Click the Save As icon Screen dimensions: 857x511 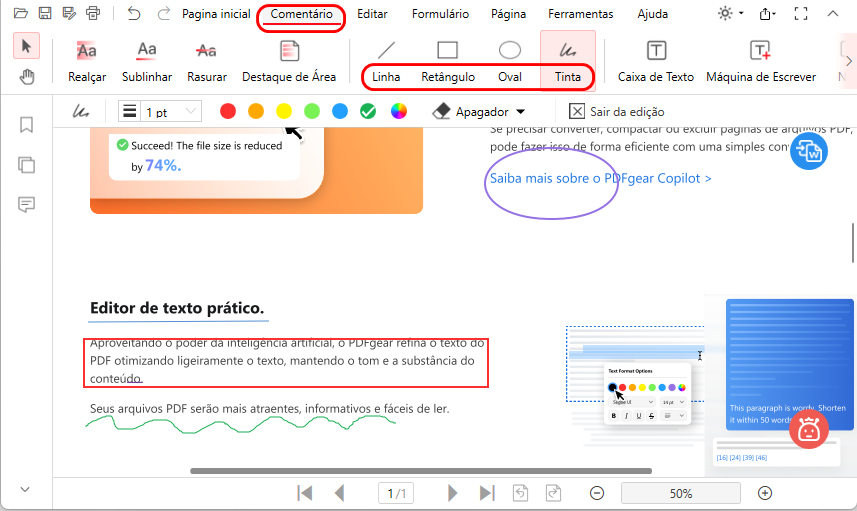[x=69, y=13]
